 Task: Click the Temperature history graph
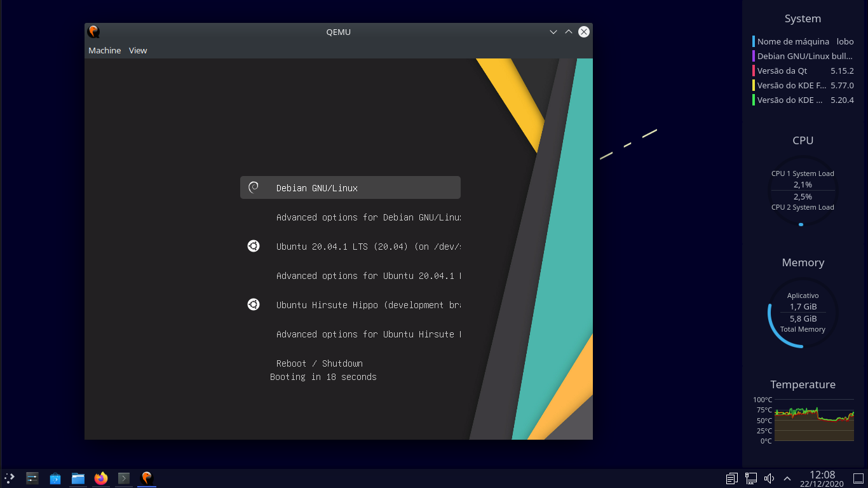pyautogui.click(x=813, y=421)
